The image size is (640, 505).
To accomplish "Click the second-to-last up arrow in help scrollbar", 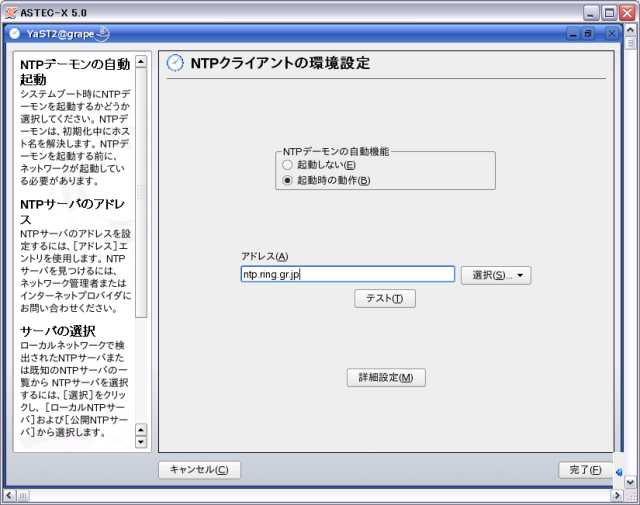I will [141, 430].
